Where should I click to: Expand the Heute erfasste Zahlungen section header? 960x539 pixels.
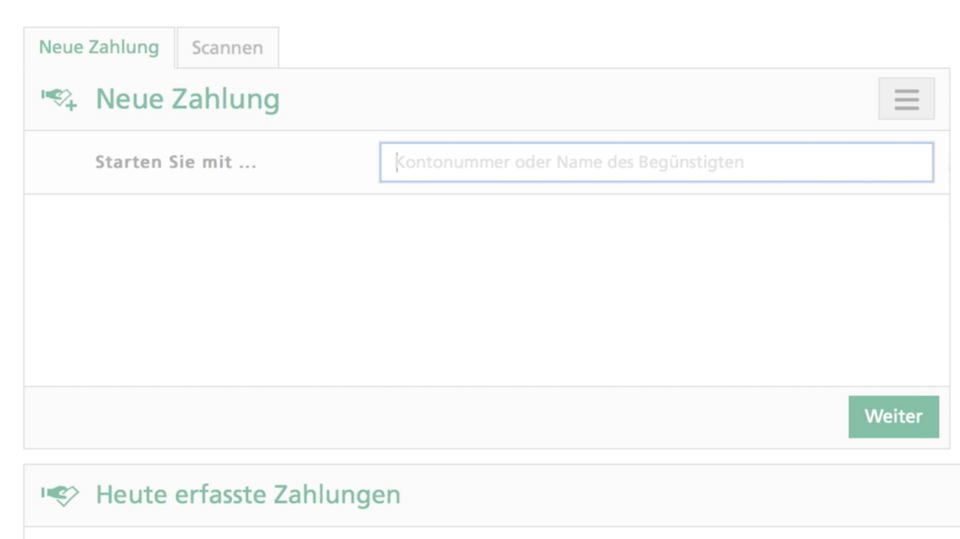coord(492,496)
